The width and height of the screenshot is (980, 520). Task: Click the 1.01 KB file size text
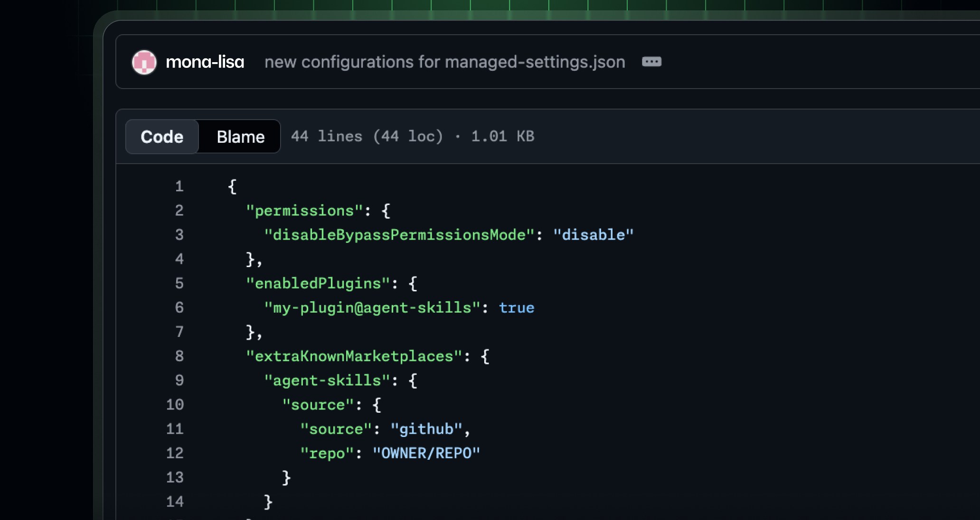point(503,136)
